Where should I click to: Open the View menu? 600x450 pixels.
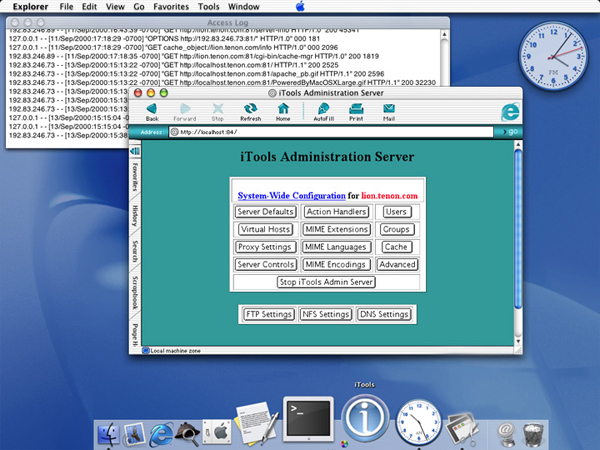tap(115, 7)
